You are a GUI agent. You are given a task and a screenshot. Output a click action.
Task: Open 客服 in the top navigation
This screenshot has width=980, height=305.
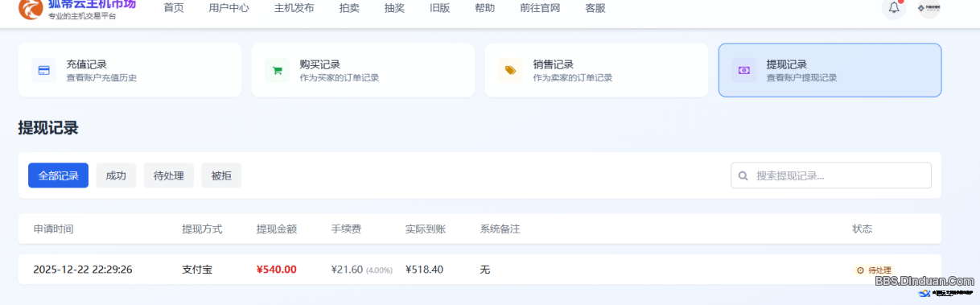595,8
